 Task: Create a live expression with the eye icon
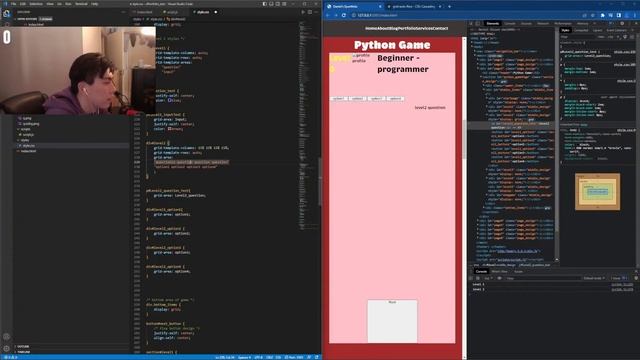pyautogui.click(x=499, y=278)
